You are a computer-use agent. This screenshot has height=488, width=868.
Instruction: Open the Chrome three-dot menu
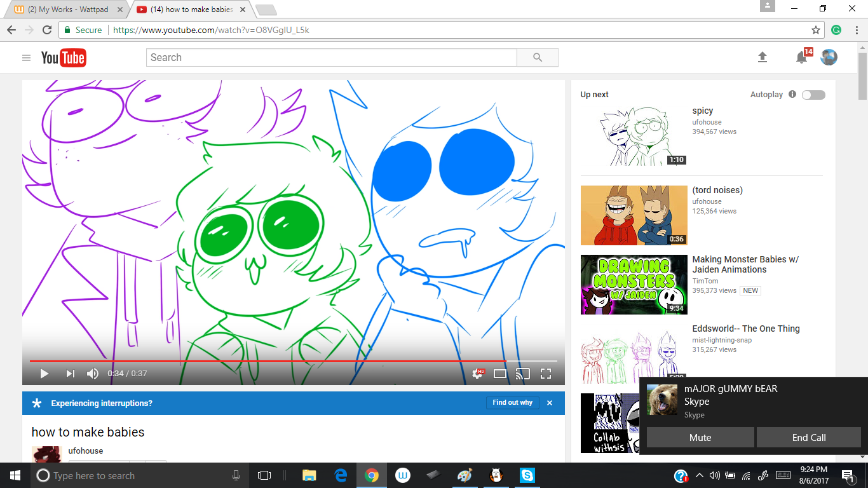coord(855,30)
